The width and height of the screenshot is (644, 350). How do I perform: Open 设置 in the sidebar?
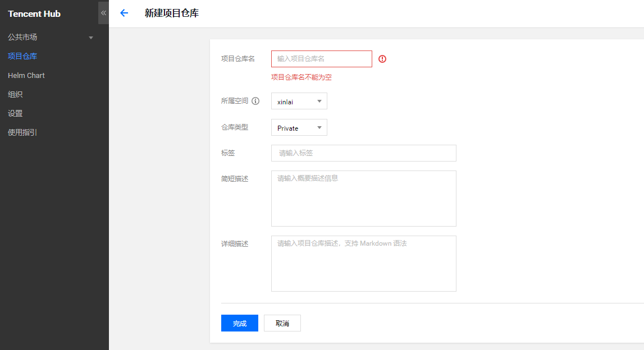point(15,113)
